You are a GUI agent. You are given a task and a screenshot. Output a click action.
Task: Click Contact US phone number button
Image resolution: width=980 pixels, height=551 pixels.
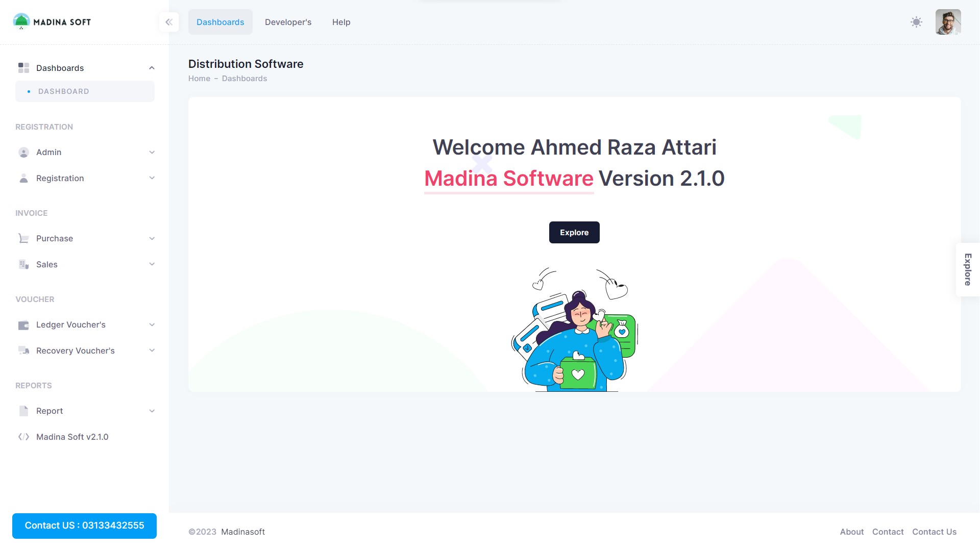click(84, 525)
